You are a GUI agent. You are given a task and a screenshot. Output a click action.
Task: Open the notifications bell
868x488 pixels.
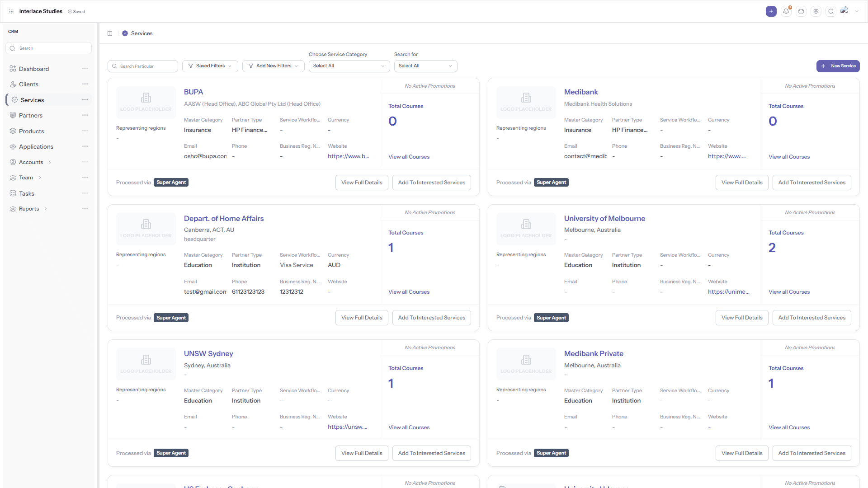(786, 11)
